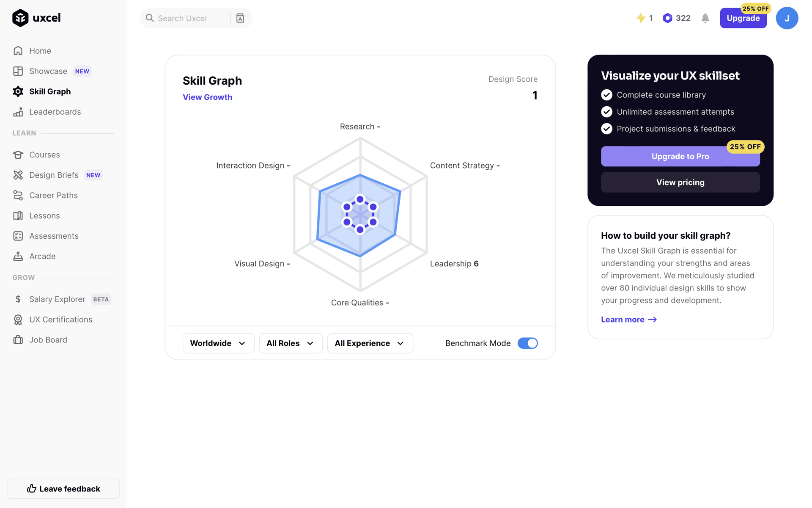This screenshot has width=812, height=508.
Task: Click the NEW badge beside Showcase
Action: pyautogui.click(x=82, y=71)
